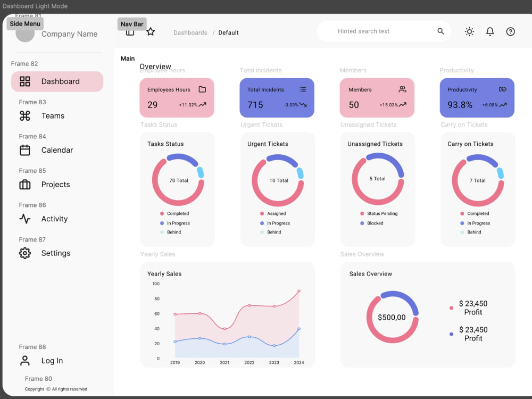
Task: Click Assigned legend dot in Urgent Tickets
Action: (262, 213)
